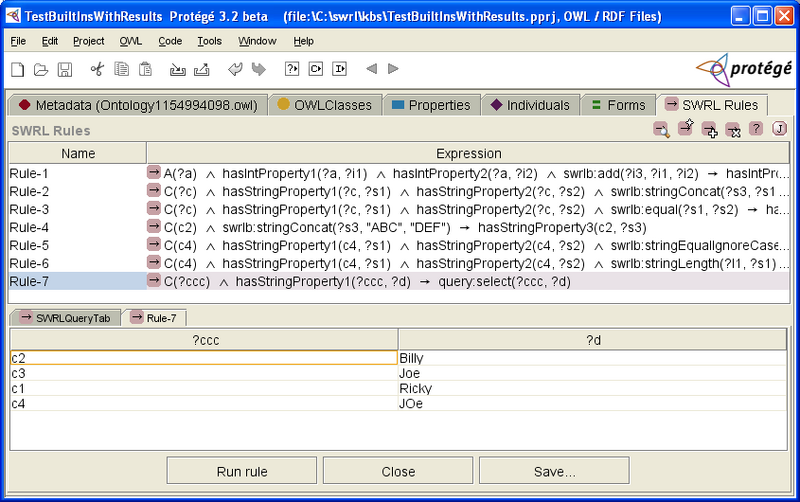Click the create new rule icon
Viewport: 800px width, 502px height.
685,128
